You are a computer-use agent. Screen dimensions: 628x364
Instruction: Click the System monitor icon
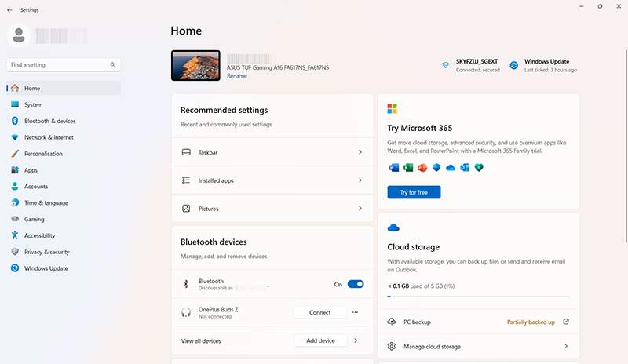15,104
